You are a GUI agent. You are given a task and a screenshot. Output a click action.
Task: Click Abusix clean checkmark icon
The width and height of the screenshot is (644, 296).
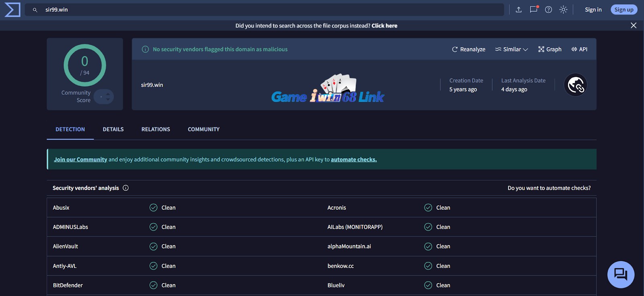click(x=153, y=208)
